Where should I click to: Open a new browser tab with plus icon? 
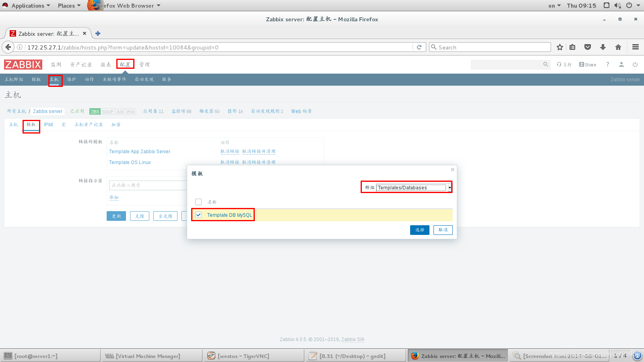(x=98, y=33)
